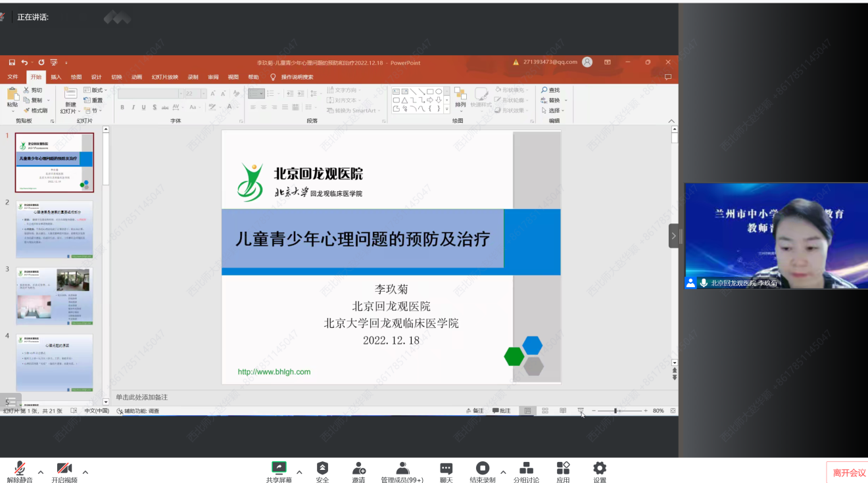The width and height of the screenshot is (868, 483).
Task: Toggle the notes pane (备注) in status bar
Action: (x=474, y=411)
